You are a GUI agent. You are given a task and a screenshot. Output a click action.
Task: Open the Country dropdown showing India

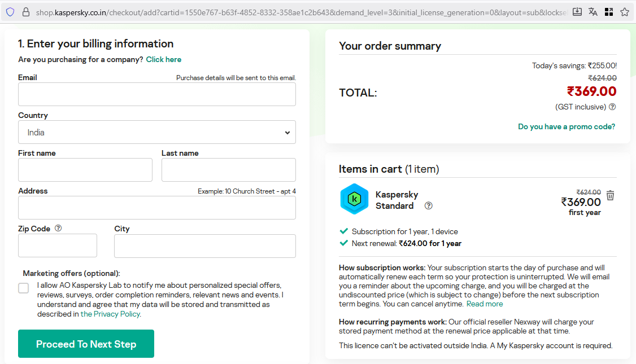[157, 133]
